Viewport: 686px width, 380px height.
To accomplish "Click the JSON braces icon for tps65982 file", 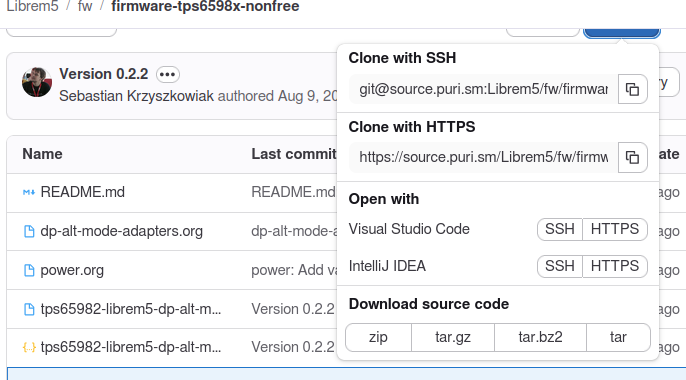I will [29, 348].
